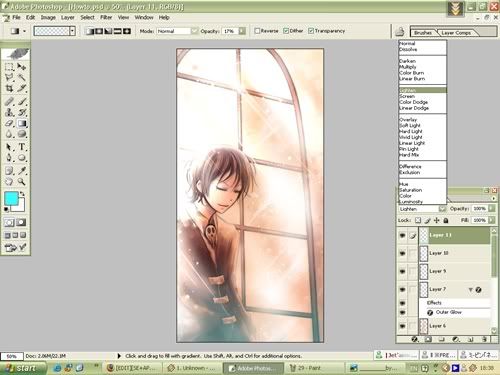Choose the Diamond Gradient type icon

point(127,31)
